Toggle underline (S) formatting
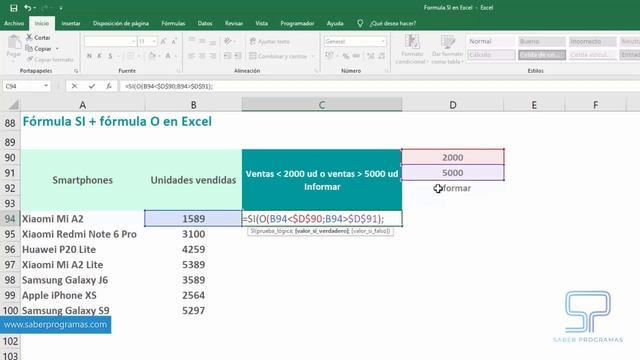 tap(110, 56)
